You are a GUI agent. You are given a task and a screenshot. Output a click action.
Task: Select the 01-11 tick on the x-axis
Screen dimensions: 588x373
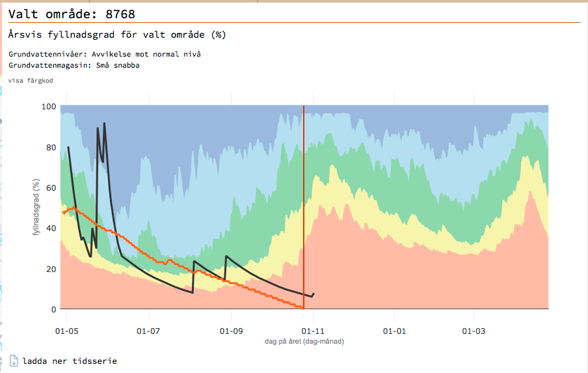point(313,331)
